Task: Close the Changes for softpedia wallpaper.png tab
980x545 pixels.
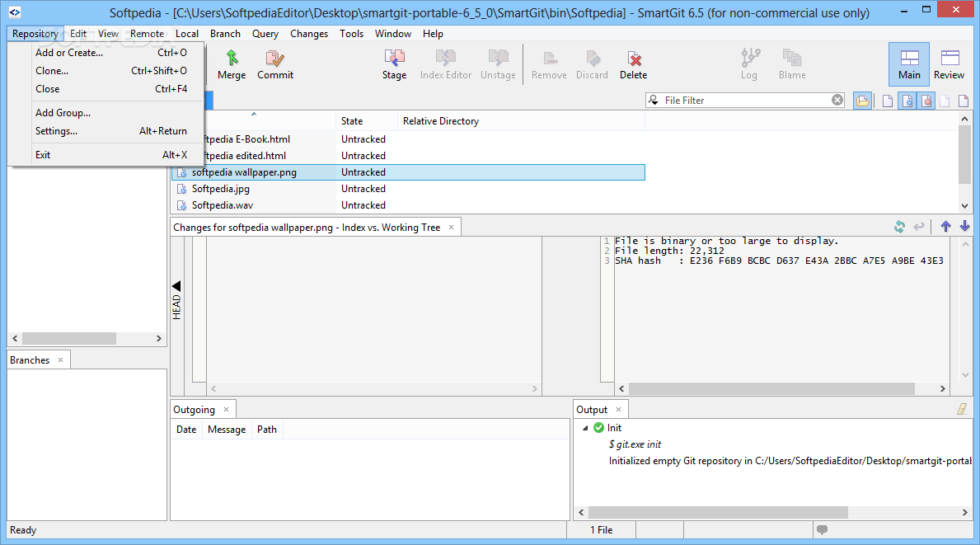Action: pos(451,228)
